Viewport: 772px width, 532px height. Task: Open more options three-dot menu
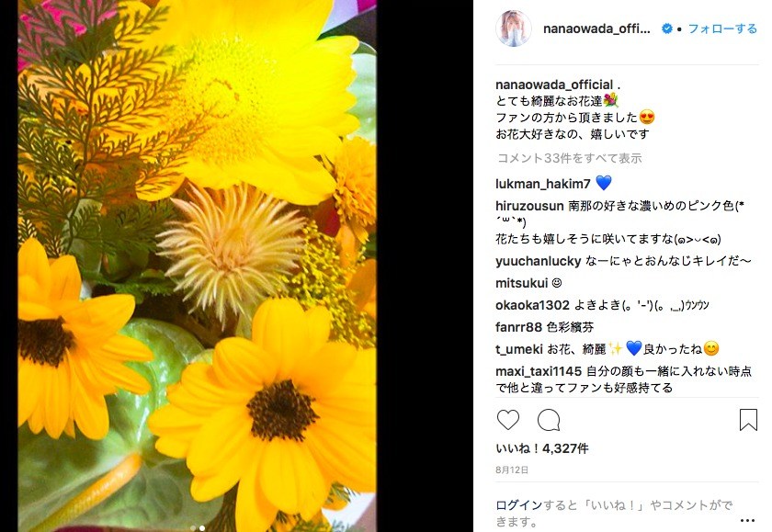pyautogui.click(x=747, y=520)
